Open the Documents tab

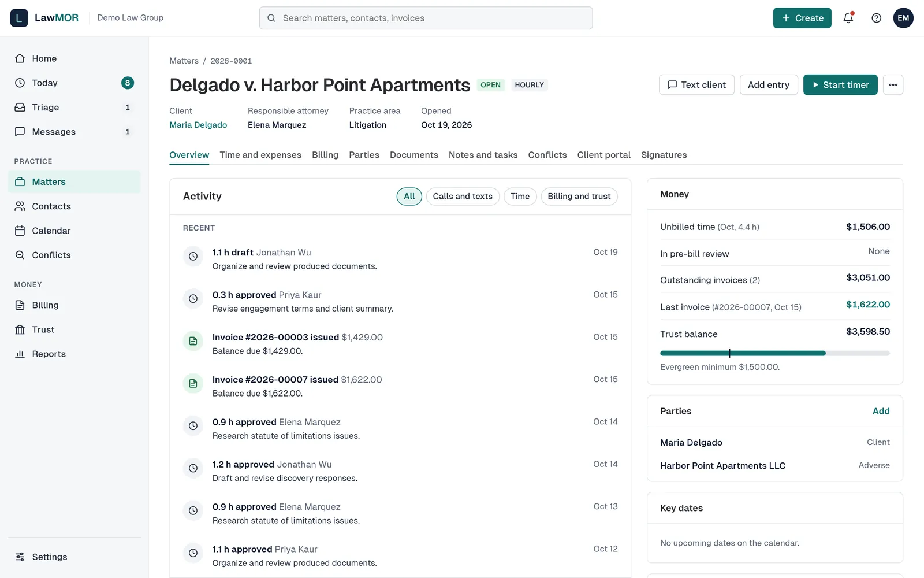tap(414, 155)
